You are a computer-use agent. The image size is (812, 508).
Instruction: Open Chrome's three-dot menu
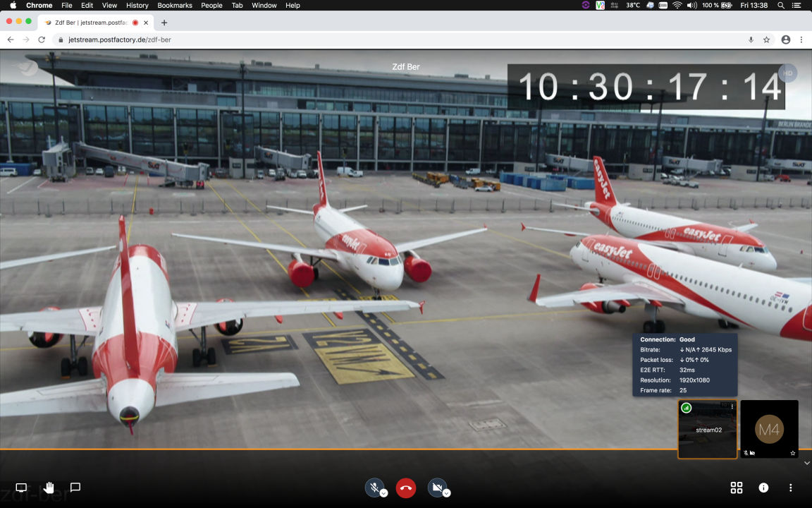[801, 40]
